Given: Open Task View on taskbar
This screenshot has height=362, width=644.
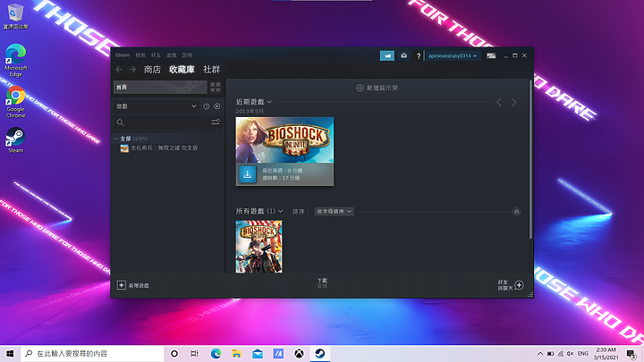Looking at the screenshot, I should click(194, 353).
